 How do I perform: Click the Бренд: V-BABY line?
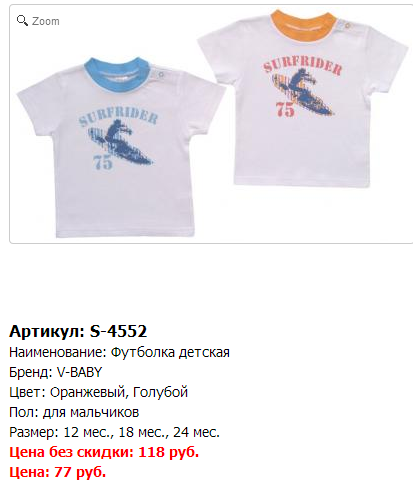point(56,372)
